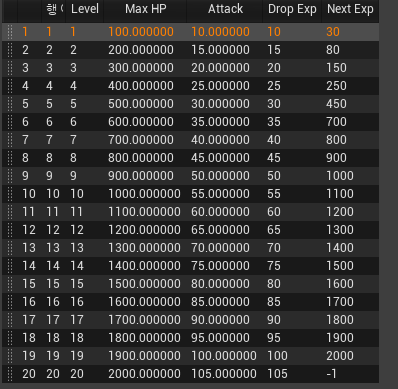Grab the drag handle of row 19

tap(10, 356)
